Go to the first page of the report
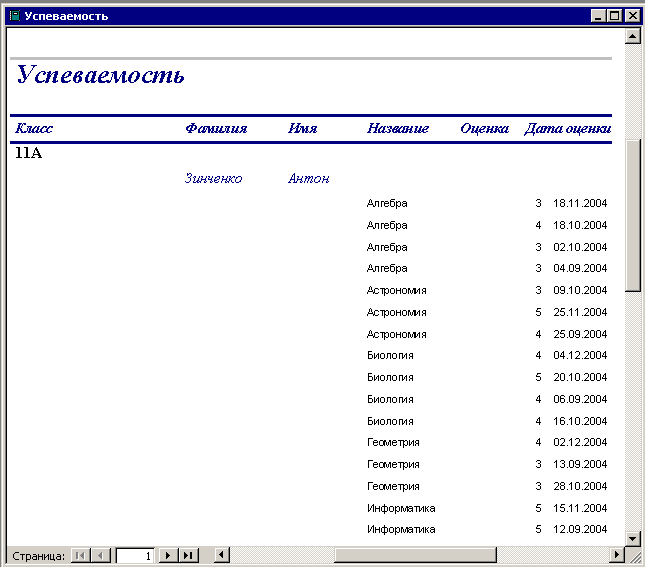 coord(81,555)
